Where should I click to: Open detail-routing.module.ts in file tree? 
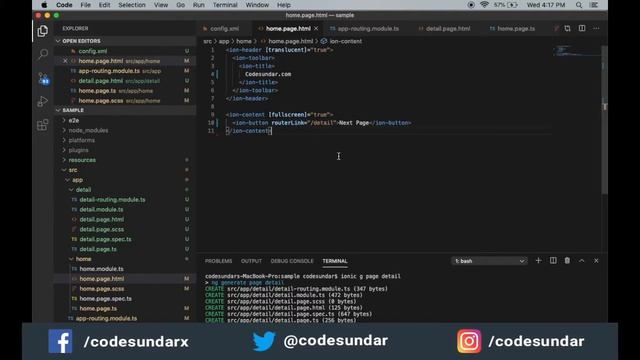coord(112,200)
